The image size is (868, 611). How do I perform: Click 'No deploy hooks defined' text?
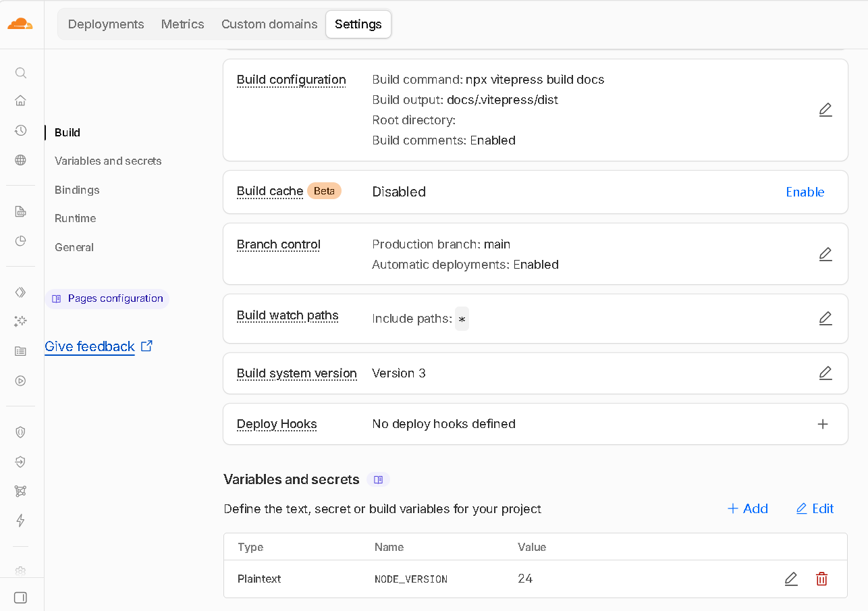444,424
